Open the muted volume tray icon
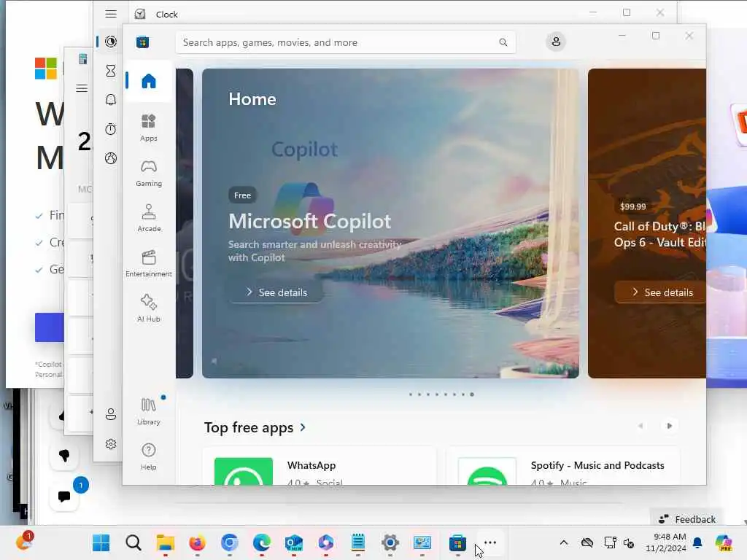 (628, 542)
